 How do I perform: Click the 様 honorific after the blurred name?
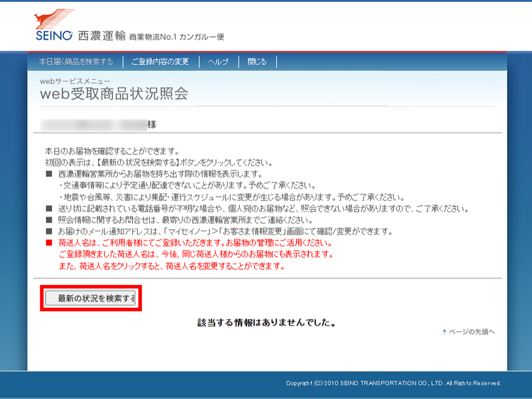tap(152, 125)
